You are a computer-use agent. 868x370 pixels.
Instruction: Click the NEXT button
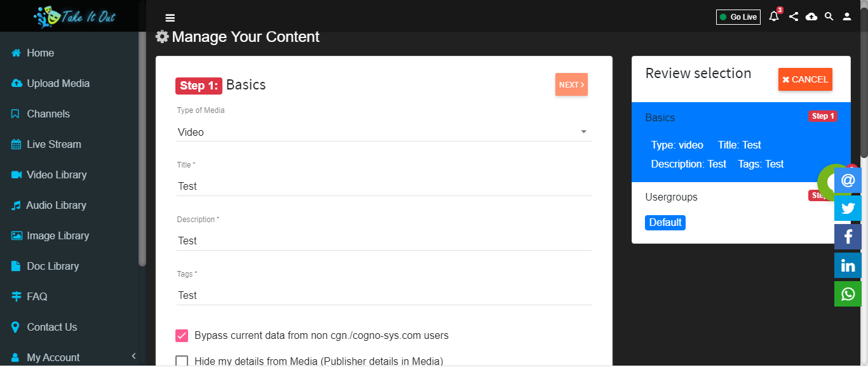pyautogui.click(x=571, y=84)
